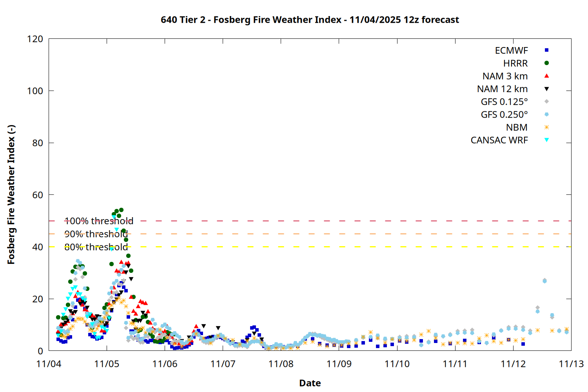Viewport: 588px width, 392px height.
Task: Select the NAM 12 km black triangle marker
Action: click(x=546, y=89)
